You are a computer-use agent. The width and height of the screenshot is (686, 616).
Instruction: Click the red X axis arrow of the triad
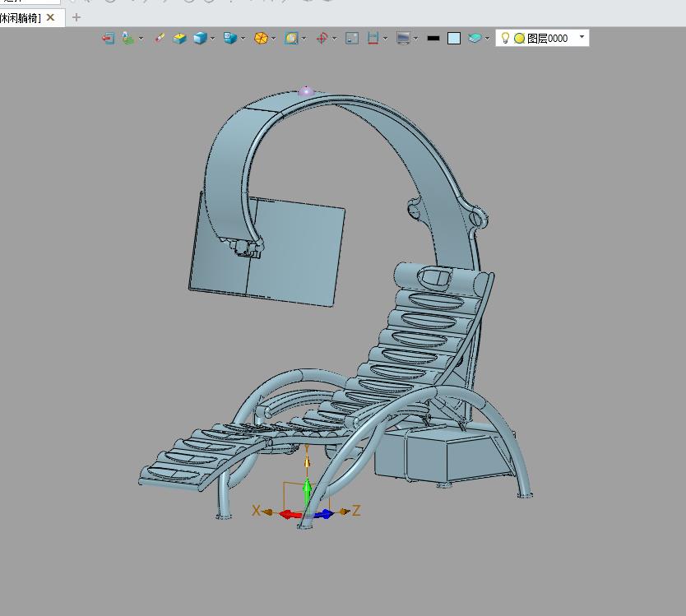click(x=290, y=515)
